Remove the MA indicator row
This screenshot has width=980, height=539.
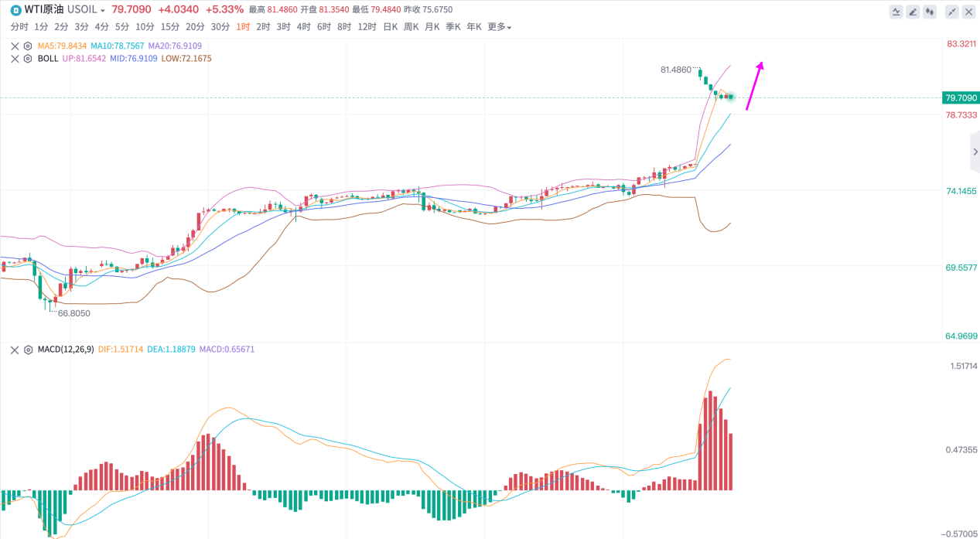coord(15,46)
